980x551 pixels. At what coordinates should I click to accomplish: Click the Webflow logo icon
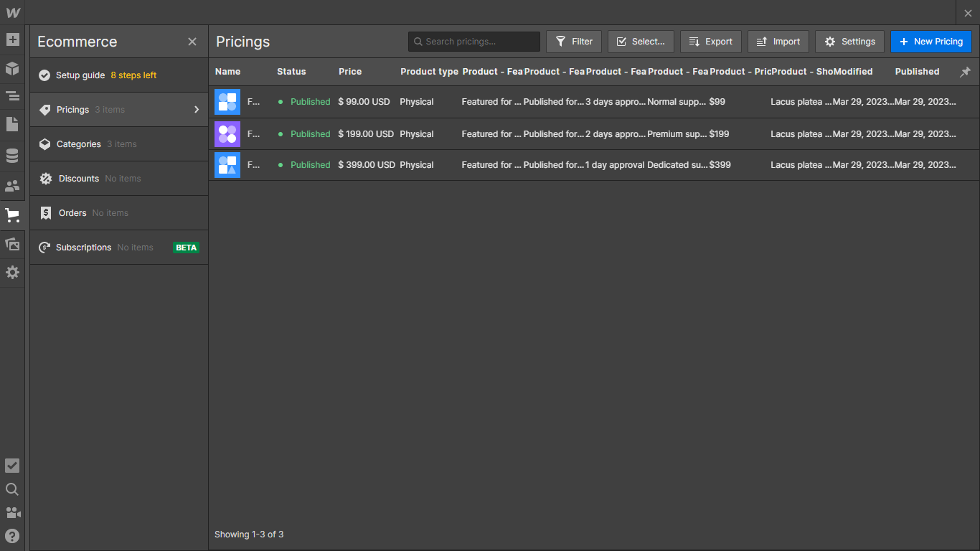point(13,13)
